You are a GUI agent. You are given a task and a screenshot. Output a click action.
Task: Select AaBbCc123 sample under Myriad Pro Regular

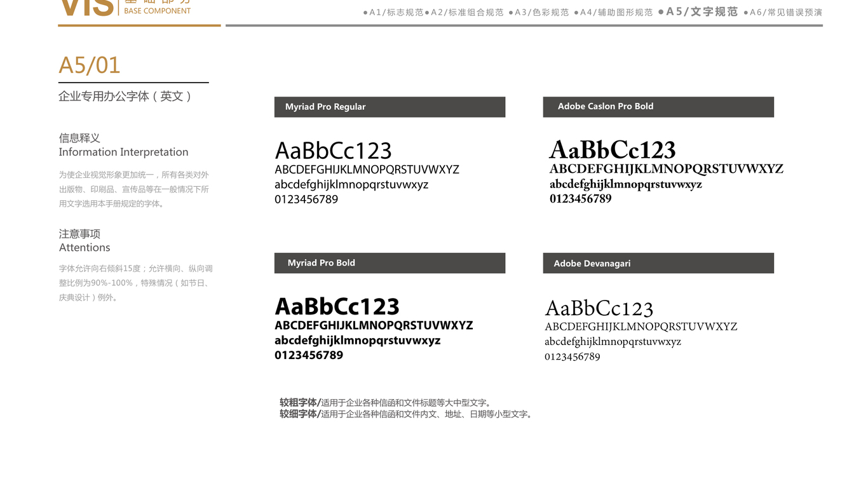coord(333,151)
